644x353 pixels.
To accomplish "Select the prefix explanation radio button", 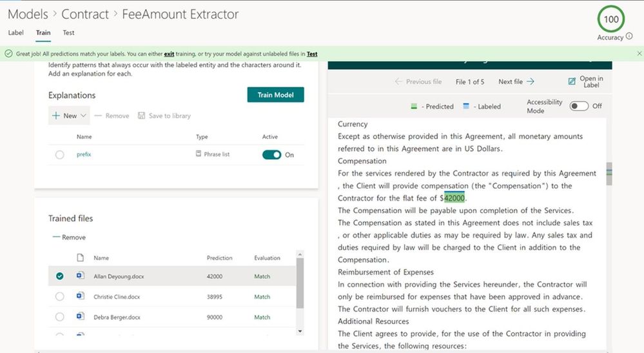I will [x=59, y=154].
